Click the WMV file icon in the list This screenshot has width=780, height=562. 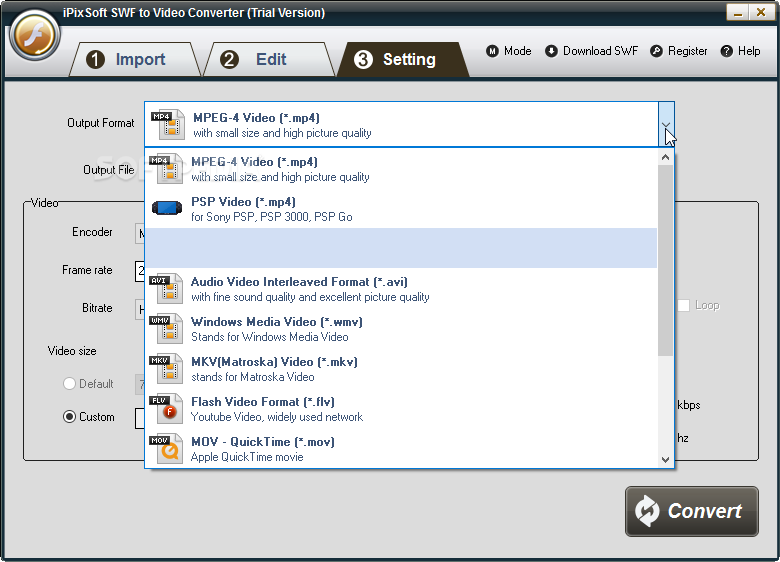[x=166, y=329]
